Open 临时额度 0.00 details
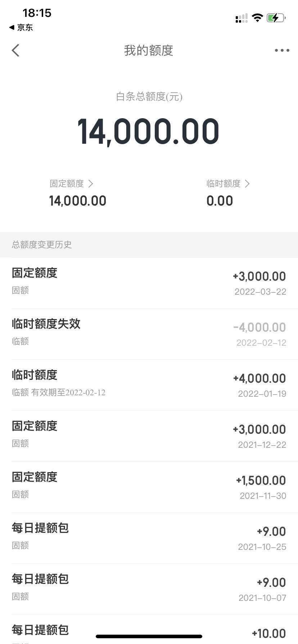The height and width of the screenshot is (644, 298). click(x=228, y=193)
